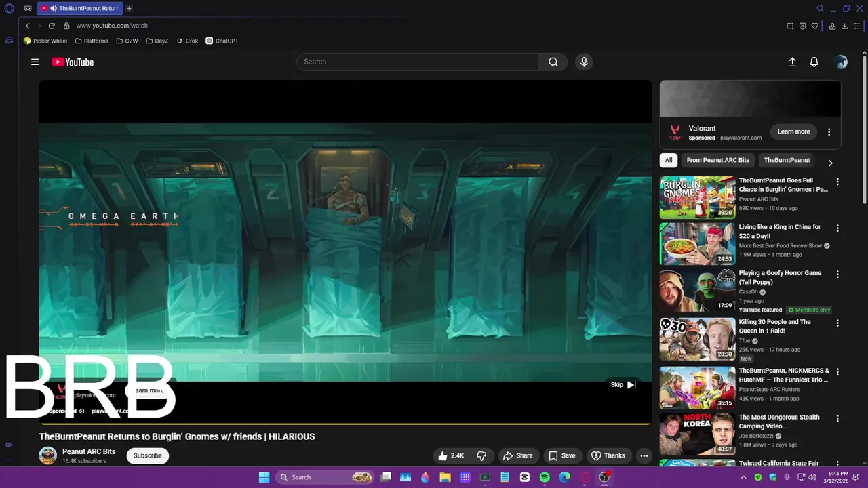Expand the DayZ bookmarks folder

(x=157, y=41)
